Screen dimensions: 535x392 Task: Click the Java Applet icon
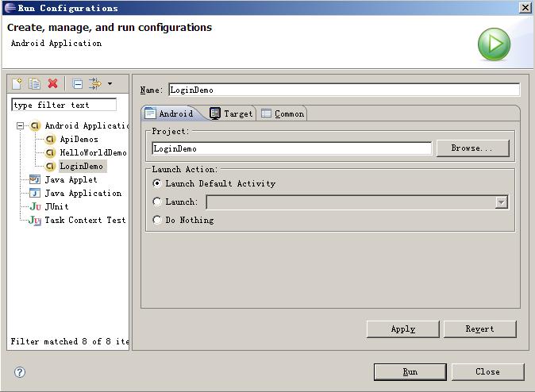pyautogui.click(x=35, y=179)
